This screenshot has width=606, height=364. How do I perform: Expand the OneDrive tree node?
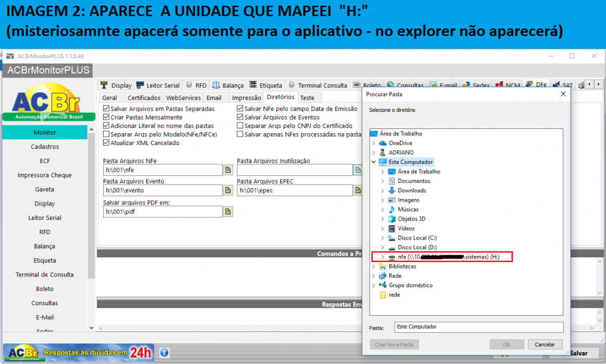tap(374, 143)
